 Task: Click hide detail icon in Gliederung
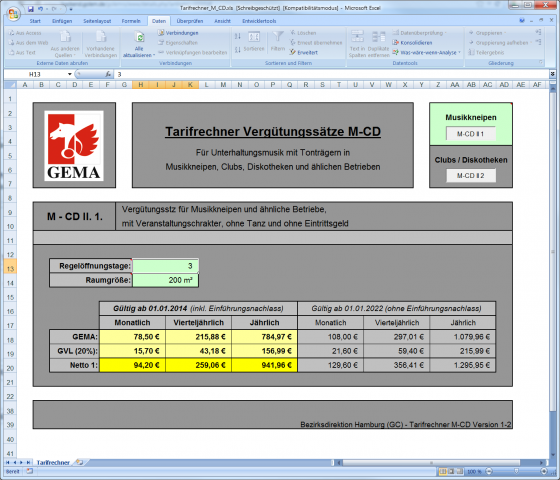(x=538, y=42)
